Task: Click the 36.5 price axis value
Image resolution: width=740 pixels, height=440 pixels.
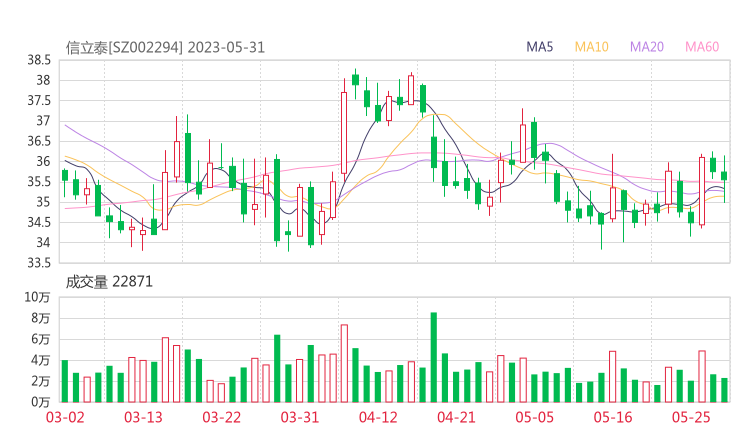Action: click(39, 141)
